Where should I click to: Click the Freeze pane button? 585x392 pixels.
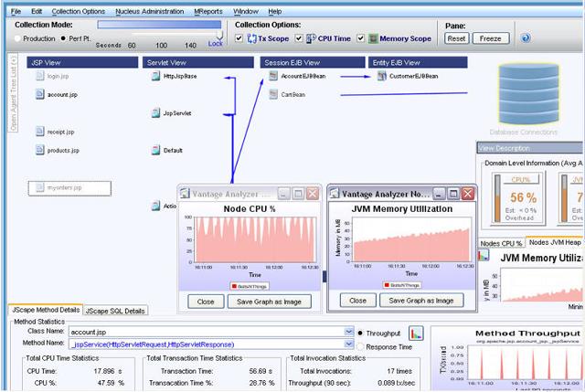click(491, 38)
